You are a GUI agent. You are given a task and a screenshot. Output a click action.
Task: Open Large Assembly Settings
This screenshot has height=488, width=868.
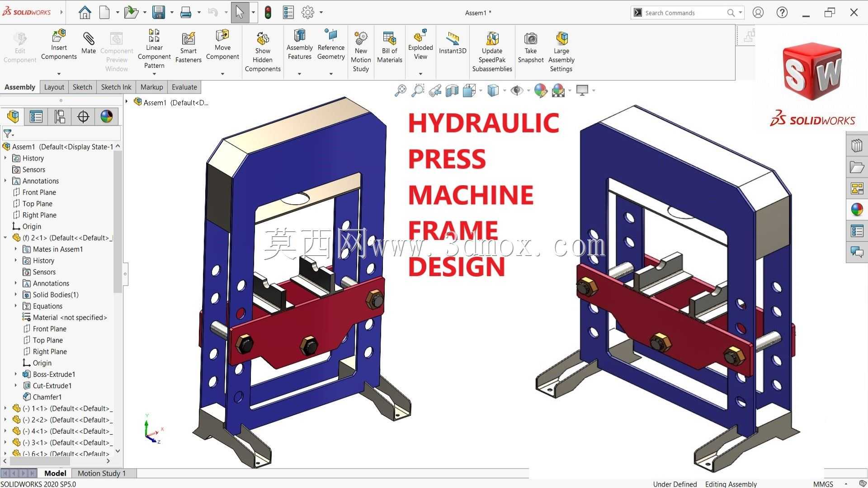click(x=561, y=52)
